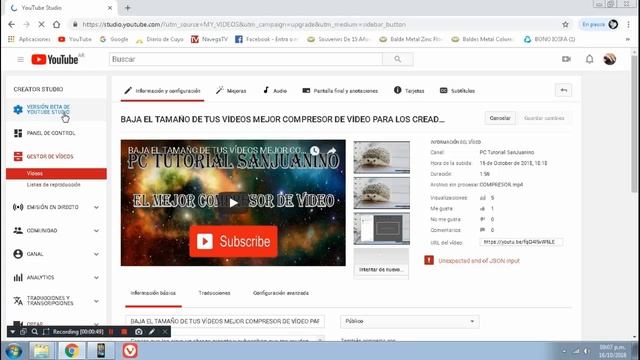Expand the Emisión en directo section

click(x=96, y=207)
